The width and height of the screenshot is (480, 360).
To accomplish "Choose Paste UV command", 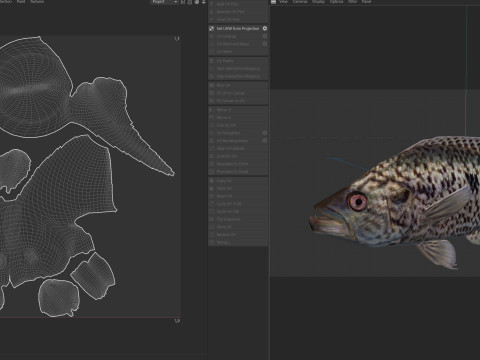I will click(238, 188).
